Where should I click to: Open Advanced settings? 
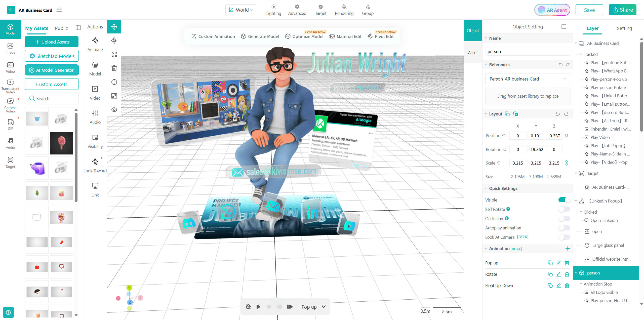297,10
